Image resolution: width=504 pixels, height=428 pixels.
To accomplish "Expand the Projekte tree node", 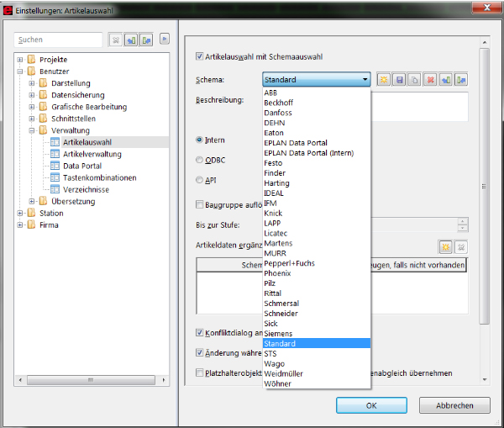I will (20, 60).
